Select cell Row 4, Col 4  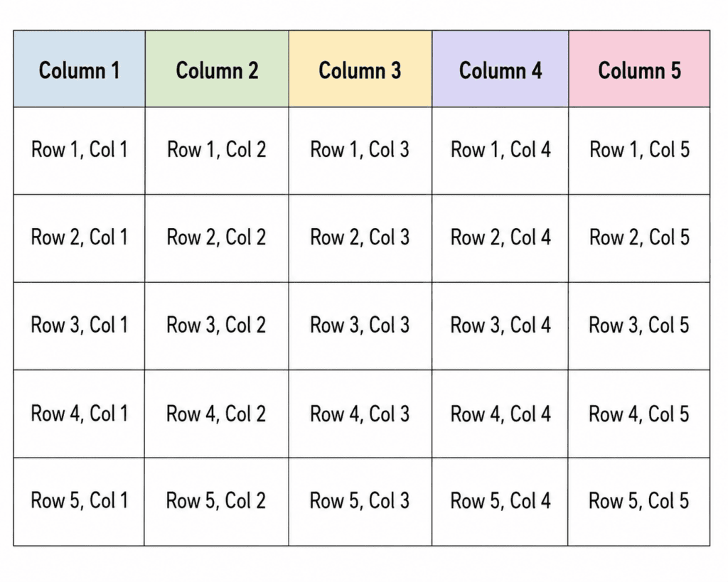pyautogui.click(x=500, y=414)
